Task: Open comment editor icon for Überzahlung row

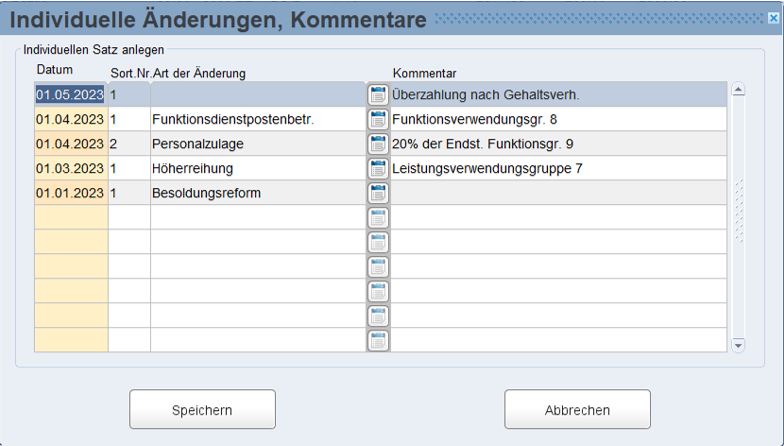Action: point(378,95)
